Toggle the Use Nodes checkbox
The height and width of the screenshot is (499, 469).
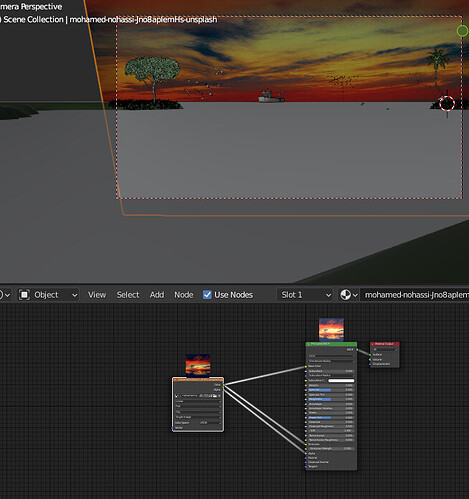click(207, 295)
